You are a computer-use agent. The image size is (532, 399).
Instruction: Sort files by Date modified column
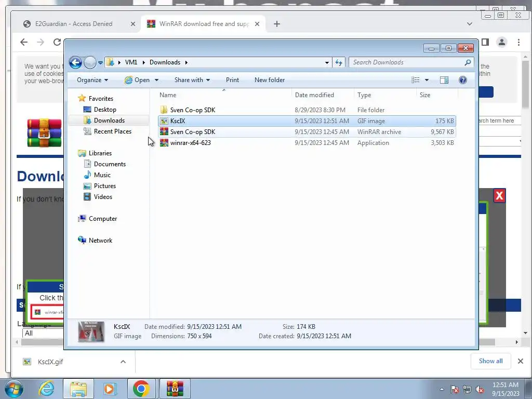[x=323, y=95]
